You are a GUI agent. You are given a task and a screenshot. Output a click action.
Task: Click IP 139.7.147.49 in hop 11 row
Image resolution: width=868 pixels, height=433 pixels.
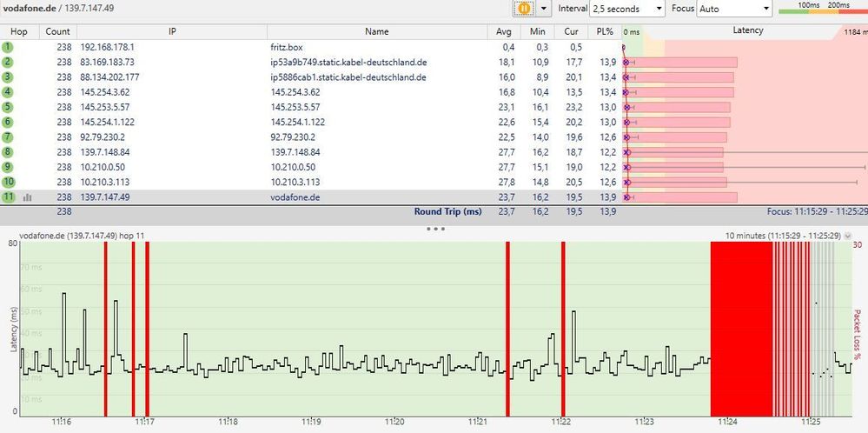(x=105, y=197)
